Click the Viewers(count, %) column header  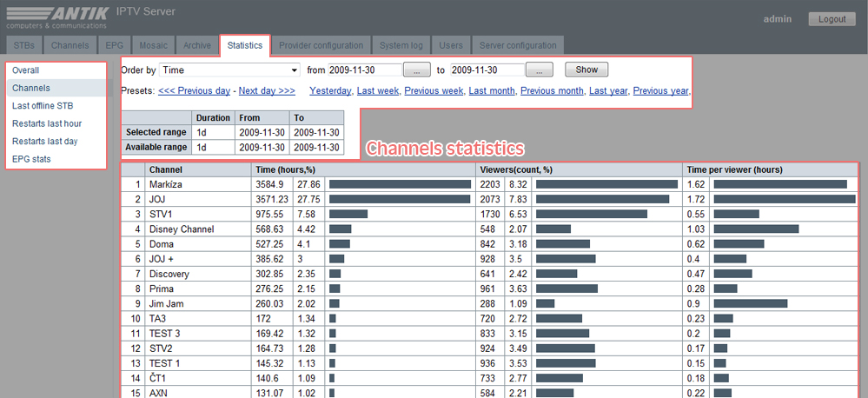coord(580,170)
